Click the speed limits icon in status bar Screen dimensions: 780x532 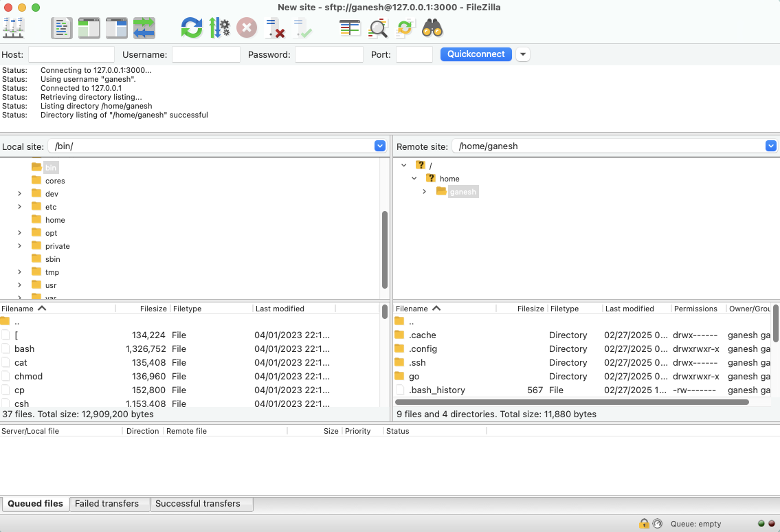(657, 524)
